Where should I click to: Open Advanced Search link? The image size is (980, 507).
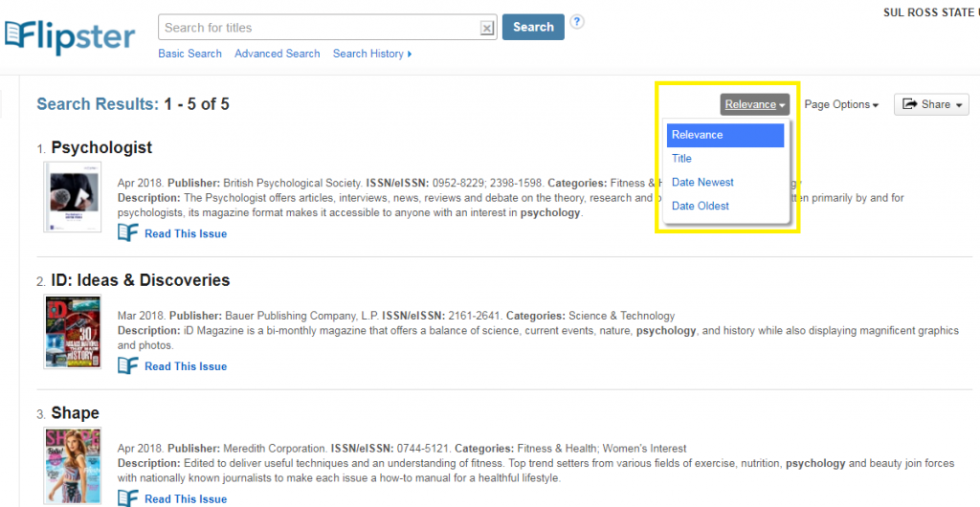[x=278, y=54]
